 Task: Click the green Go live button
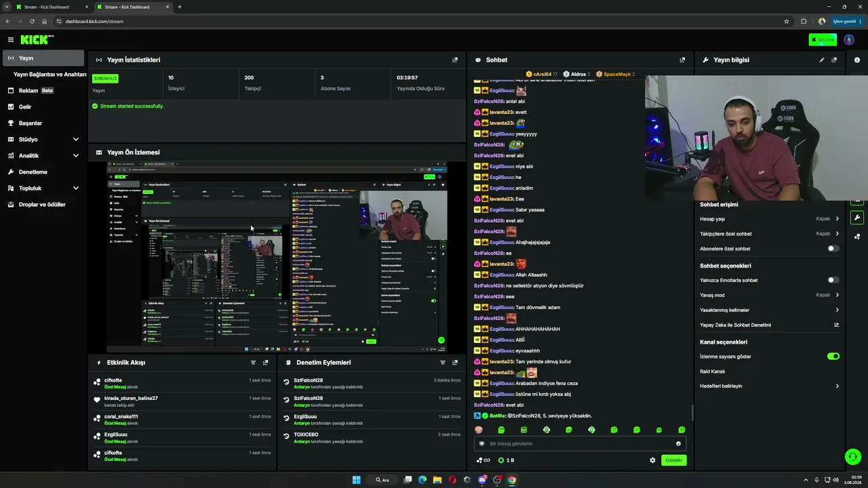[823, 40]
